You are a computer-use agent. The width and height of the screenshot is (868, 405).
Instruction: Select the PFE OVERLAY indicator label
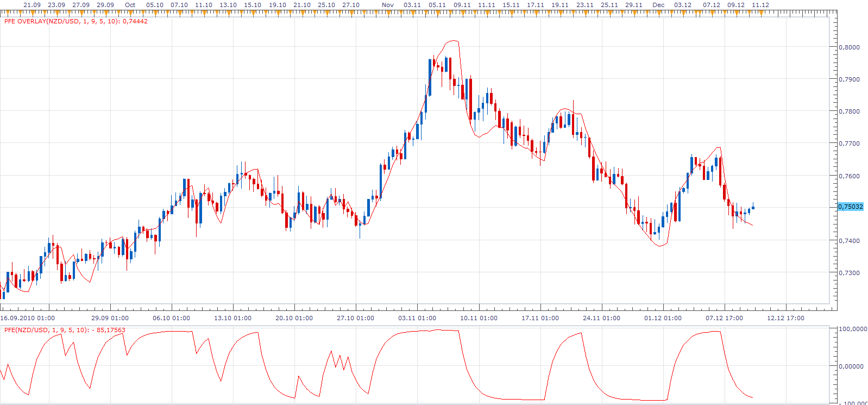76,21
